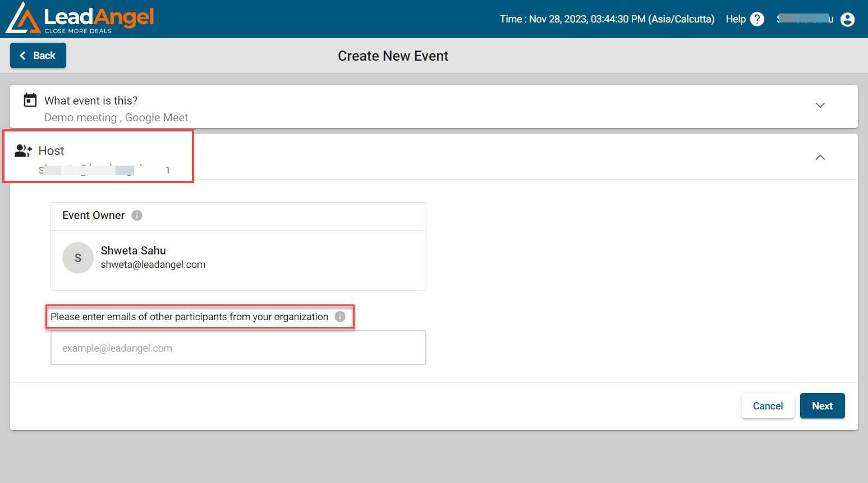
Task: Click the S avatar of Shweta Sahu
Action: pyautogui.click(x=78, y=258)
